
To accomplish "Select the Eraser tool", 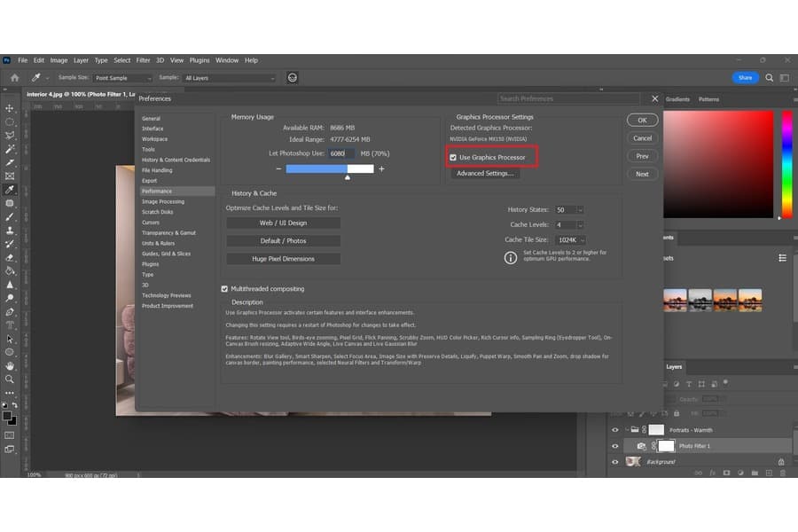I will point(10,258).
